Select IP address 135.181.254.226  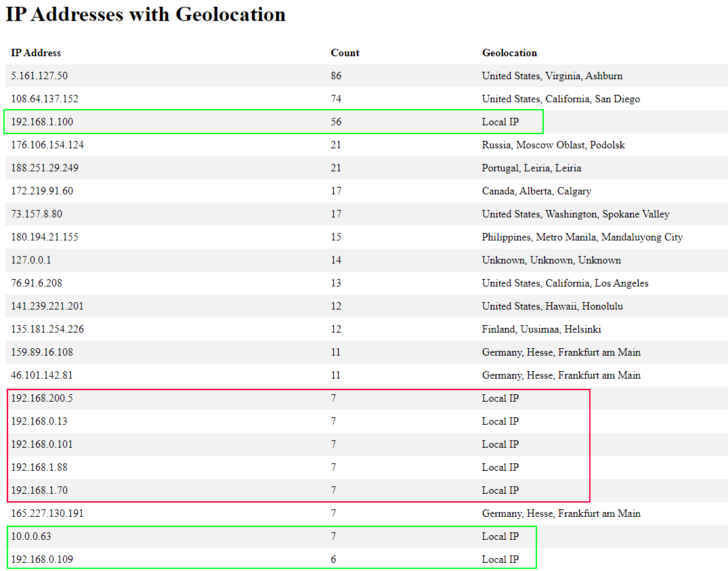pyautogui.click(x=47, y=329)
